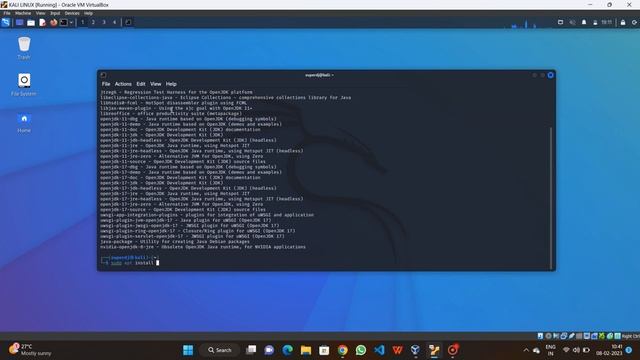The image size is (640, 360).
Task: Open the terminal View menu
Action: (156, 84)
